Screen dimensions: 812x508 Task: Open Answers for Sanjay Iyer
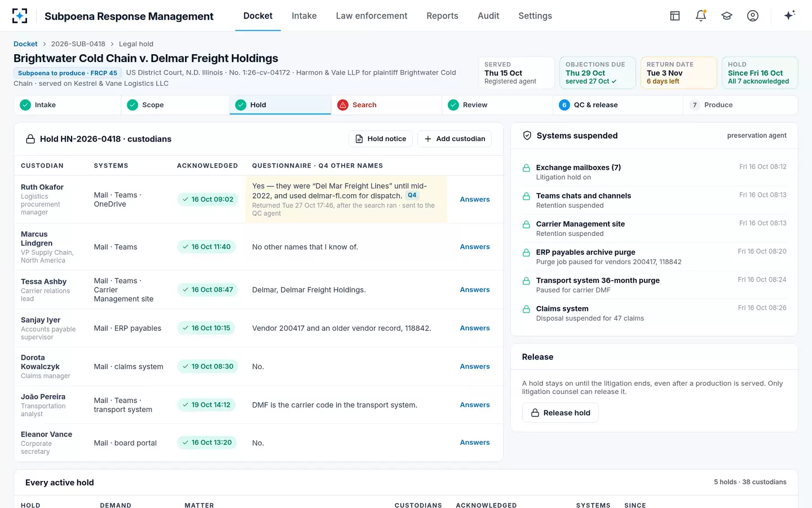coord(475,328)
